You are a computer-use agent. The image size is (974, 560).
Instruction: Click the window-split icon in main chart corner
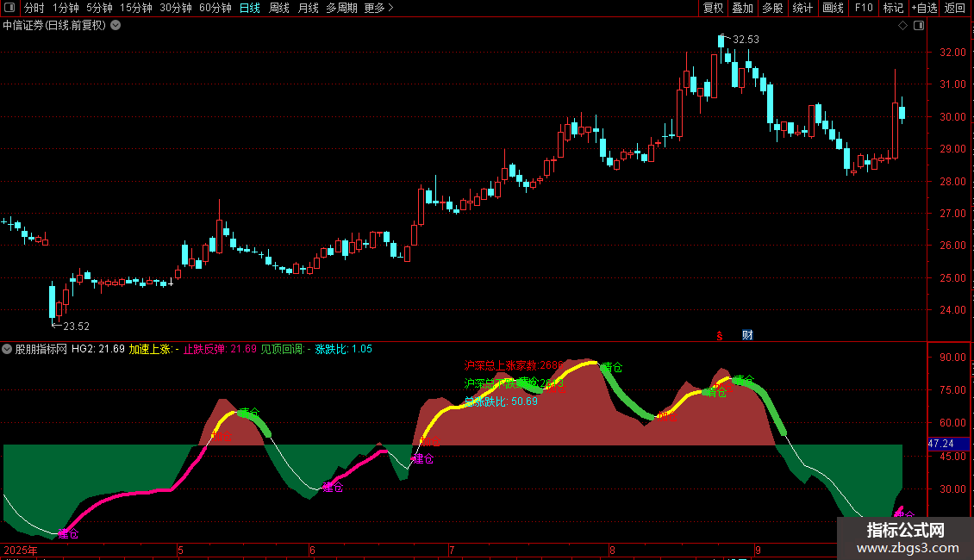point(919,25)
